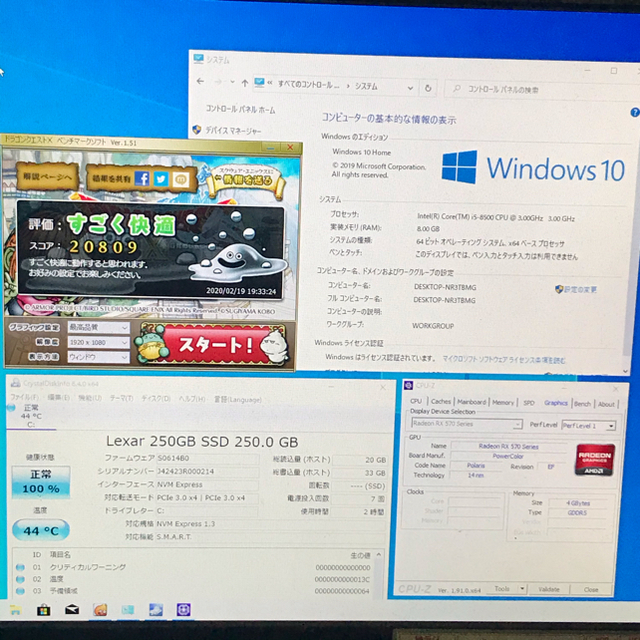
Task: Click the CrystalDiskInfo taskbar icon
Action: point(156,610)
